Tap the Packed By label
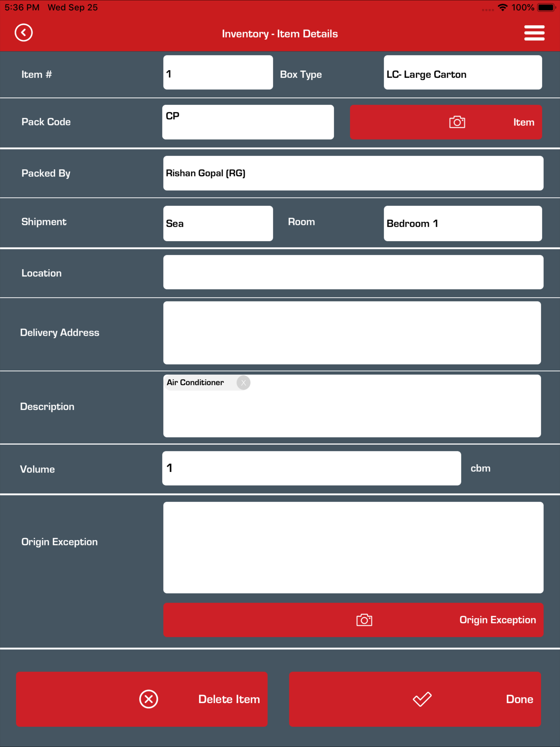The width and height of the screenshot is (560, 747). 46,173
